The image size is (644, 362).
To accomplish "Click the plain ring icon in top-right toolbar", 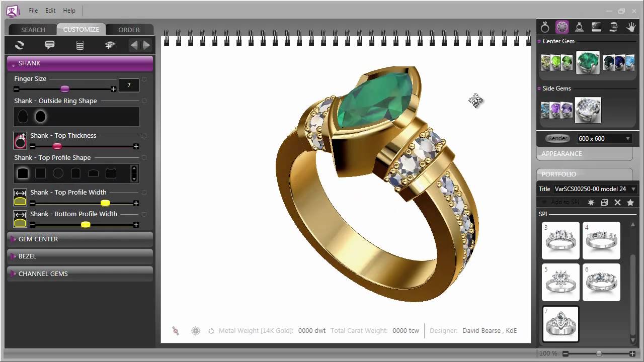I will (545, 27).
